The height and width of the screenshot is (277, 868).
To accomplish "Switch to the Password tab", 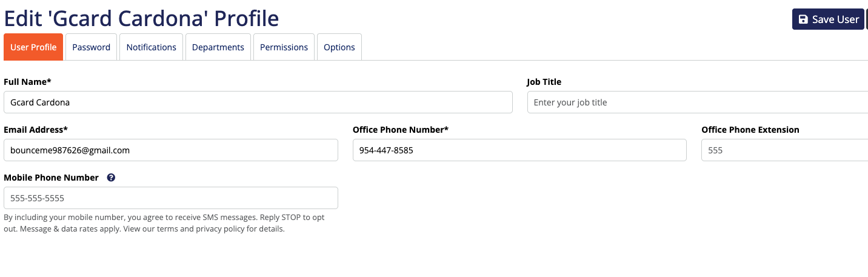I will click(92, 47).
